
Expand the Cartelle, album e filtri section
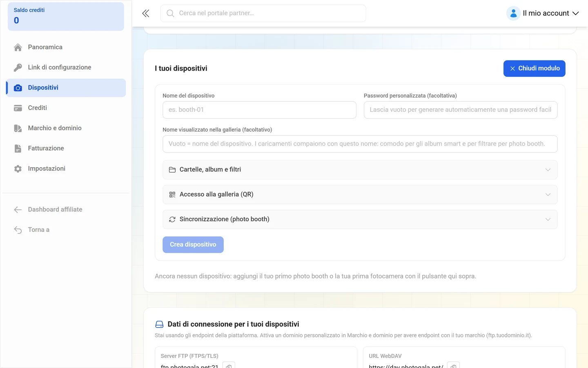360,170
